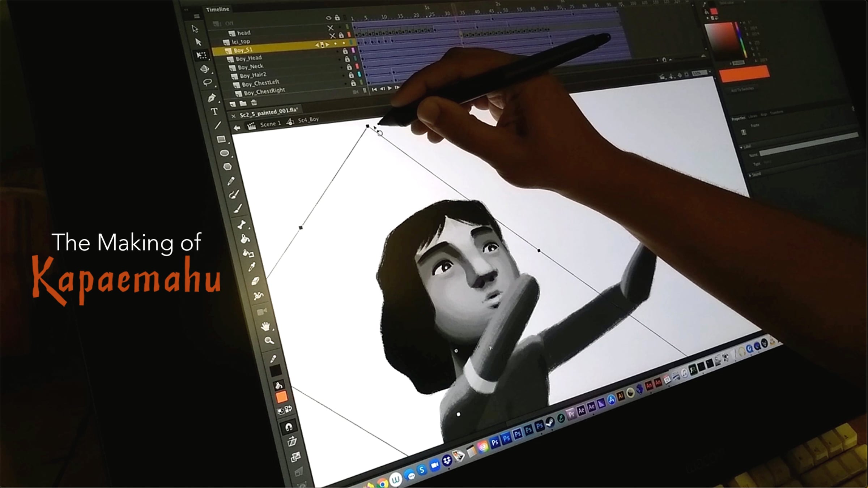The image size is (868, 488).
Task: Select the Boy_S1 layer row
Action: point(285,48)
